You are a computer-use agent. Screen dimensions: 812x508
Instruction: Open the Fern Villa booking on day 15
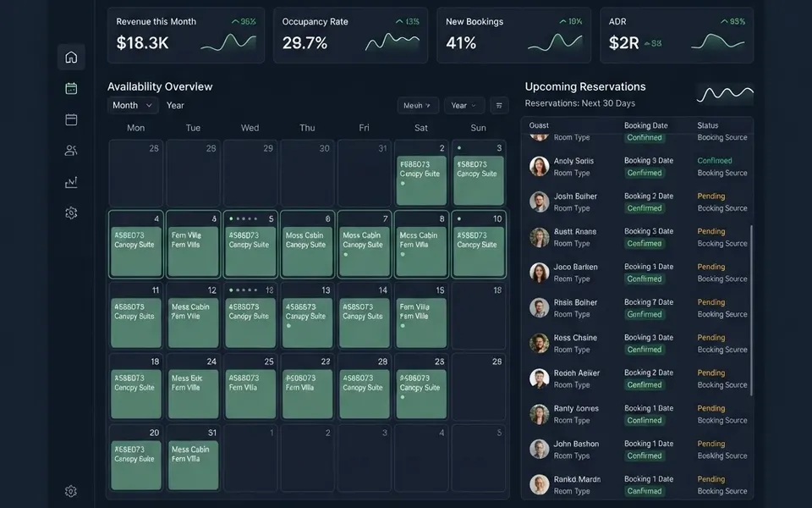pyautogui.click(x=421, y=323)
